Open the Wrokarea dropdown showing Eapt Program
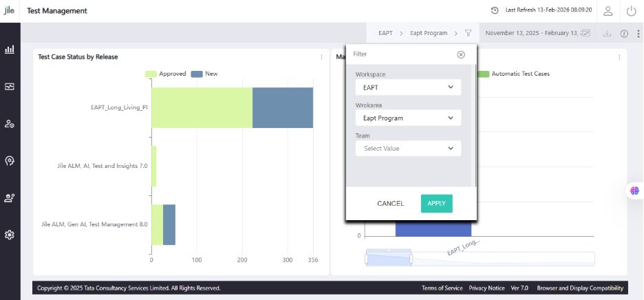This screenshot has height=300, width=644. click(x=408, y=118)
